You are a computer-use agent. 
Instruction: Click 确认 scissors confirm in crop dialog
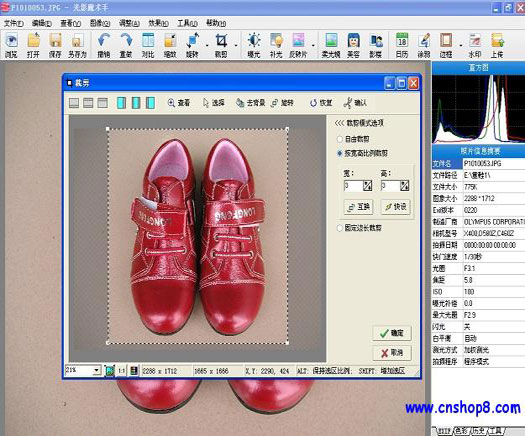tap(355, 103)
